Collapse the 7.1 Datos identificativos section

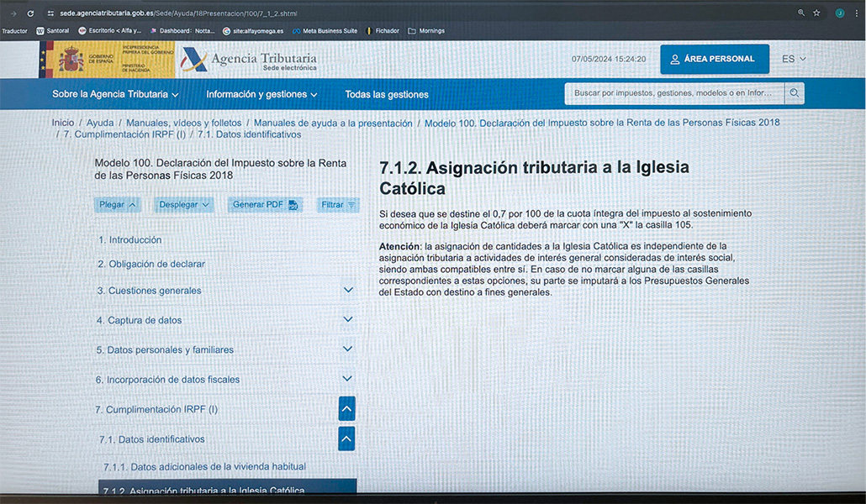[x=346, y=438]
